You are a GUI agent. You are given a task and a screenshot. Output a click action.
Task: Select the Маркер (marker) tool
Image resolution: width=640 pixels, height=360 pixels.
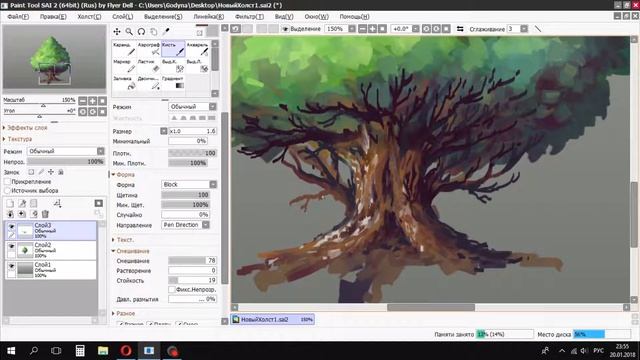click(x=124, y=66)
